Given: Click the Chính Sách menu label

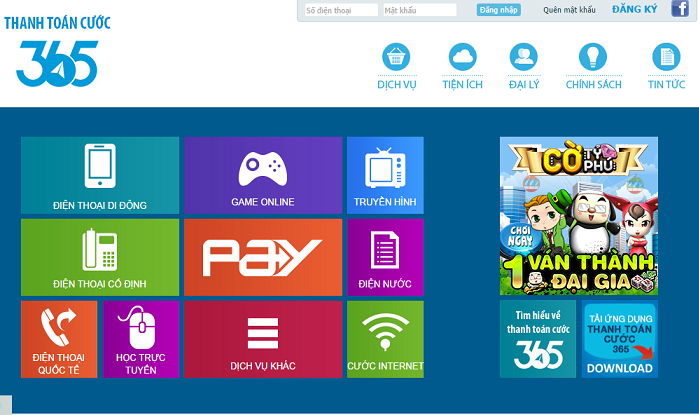Looking at the screenshot, I should 593,85.
